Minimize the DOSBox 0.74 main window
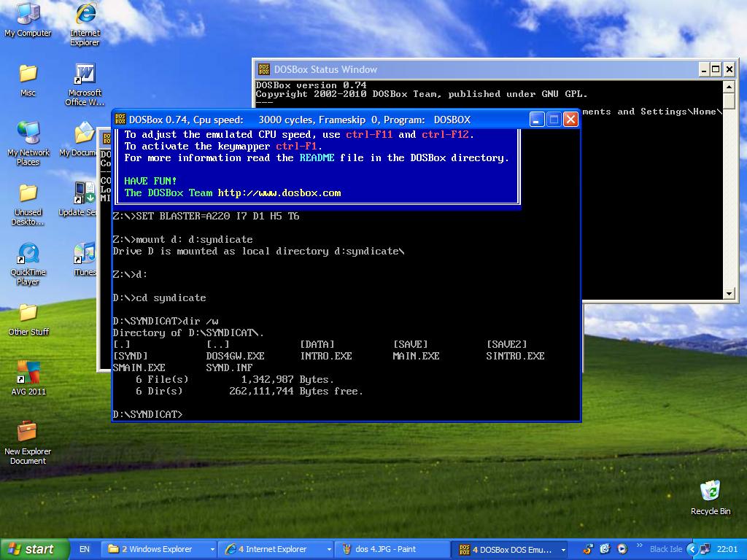 pyautogui.click(x=536, y=119)
